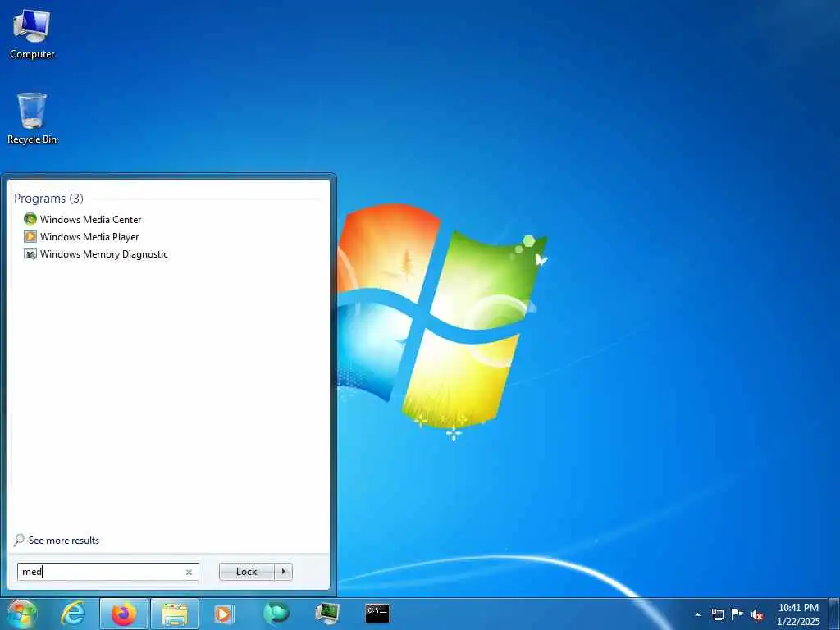Click the Start orb button
Screen dimensions: 840x630
pos(22,614)
